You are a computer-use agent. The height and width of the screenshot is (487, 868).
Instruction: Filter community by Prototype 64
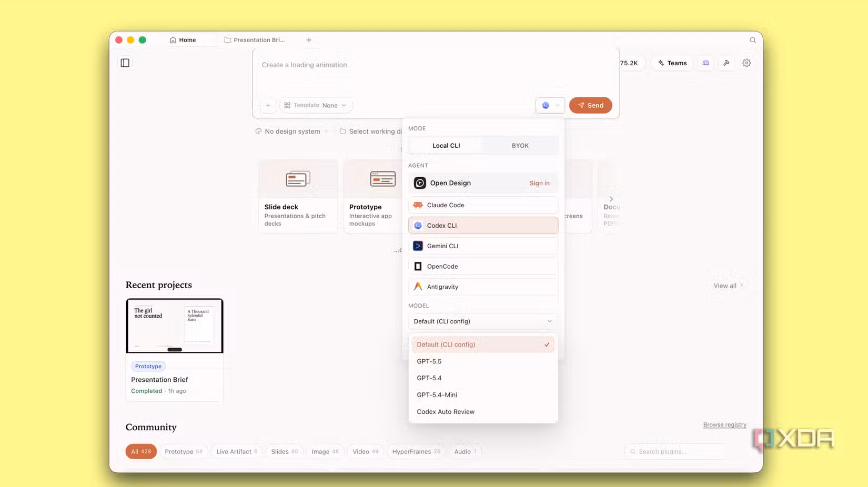(x=184, y=452)
